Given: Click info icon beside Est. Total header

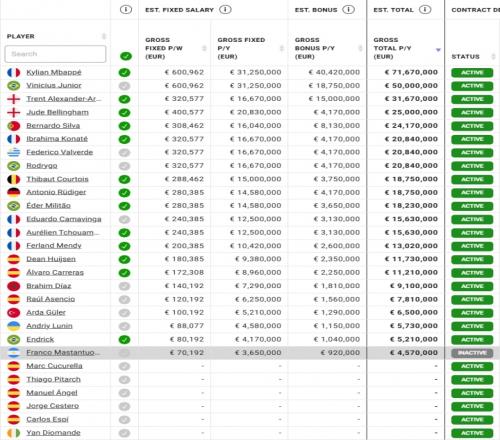Looking at the screenshot, I should (425, 10).
